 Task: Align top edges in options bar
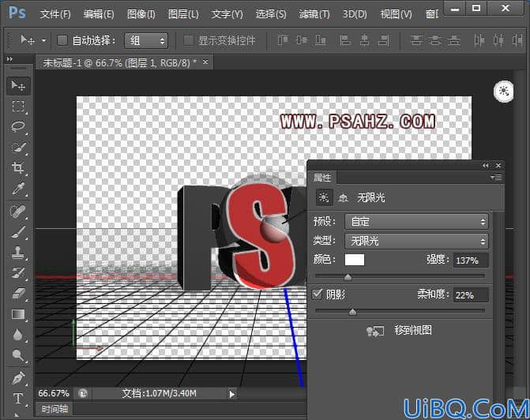coord(283,40)
